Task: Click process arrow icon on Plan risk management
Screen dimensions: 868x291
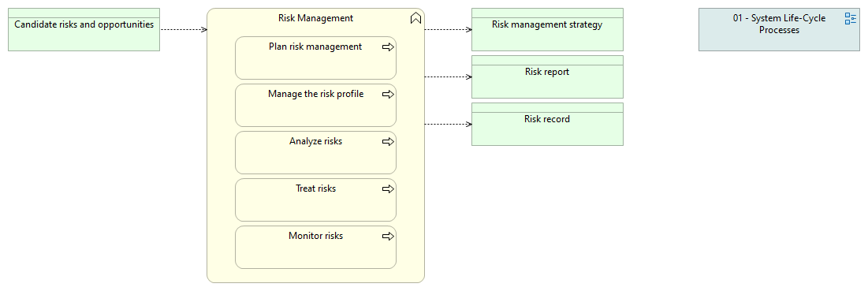Action: [x=388, y=47]
